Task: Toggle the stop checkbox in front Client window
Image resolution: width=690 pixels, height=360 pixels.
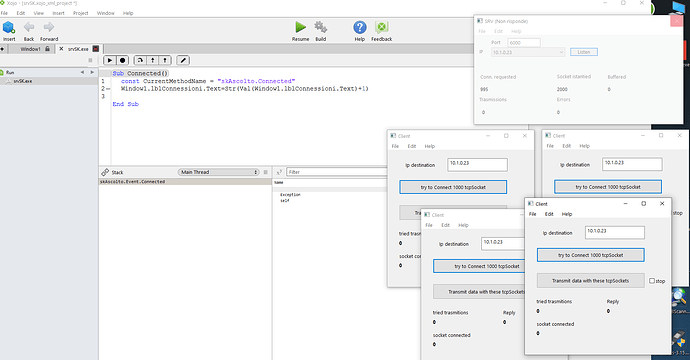Action: 652,281
